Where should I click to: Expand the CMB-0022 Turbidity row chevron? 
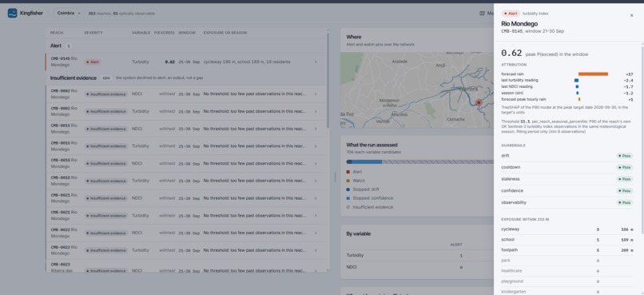[316, 250]
